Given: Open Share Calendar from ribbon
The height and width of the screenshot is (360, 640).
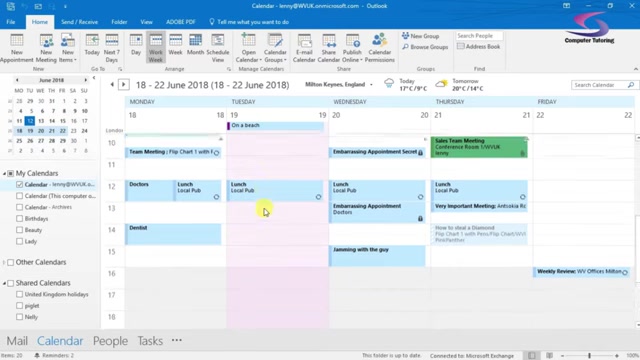Looking at the screenshot, I should [x=329, y=48].
